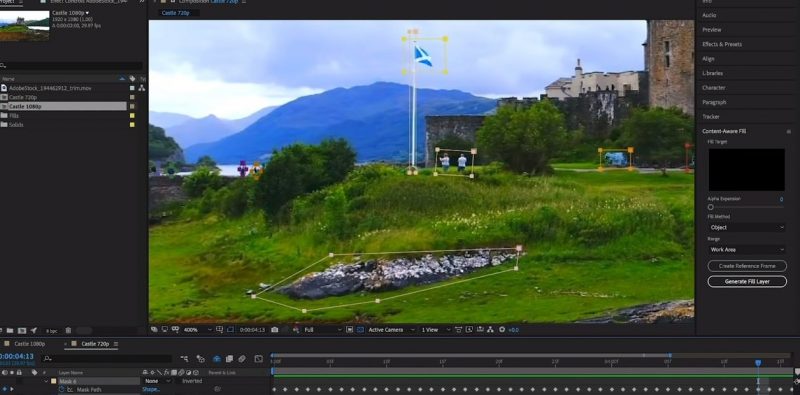The height and width of the screenshot is (395, 800).
Task: Click the Create Reference Frame button
Action: point(747,266)
